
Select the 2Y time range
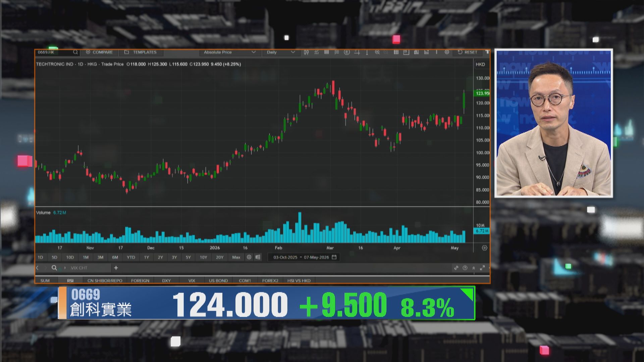point(160,257)
